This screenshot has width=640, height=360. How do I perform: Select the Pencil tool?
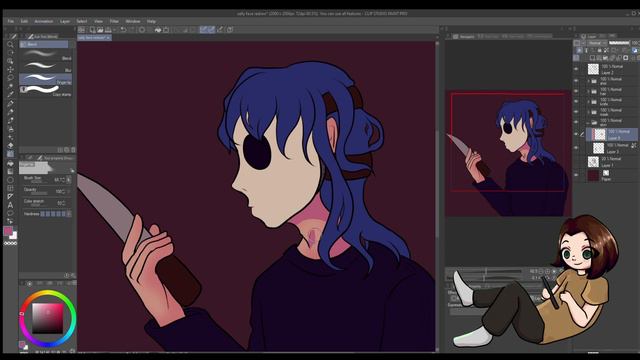coord(10,111)
